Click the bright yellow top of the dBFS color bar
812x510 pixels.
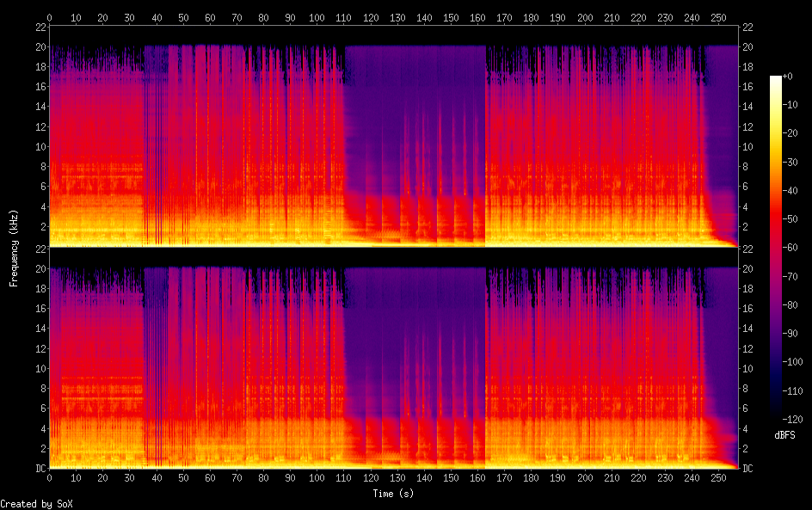776,83
